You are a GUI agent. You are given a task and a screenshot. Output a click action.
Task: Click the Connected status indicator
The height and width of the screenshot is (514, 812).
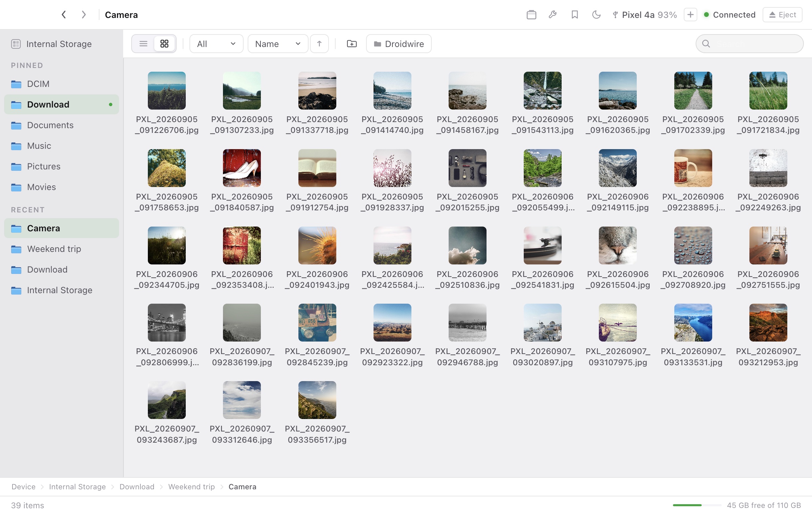click(729, 15)
